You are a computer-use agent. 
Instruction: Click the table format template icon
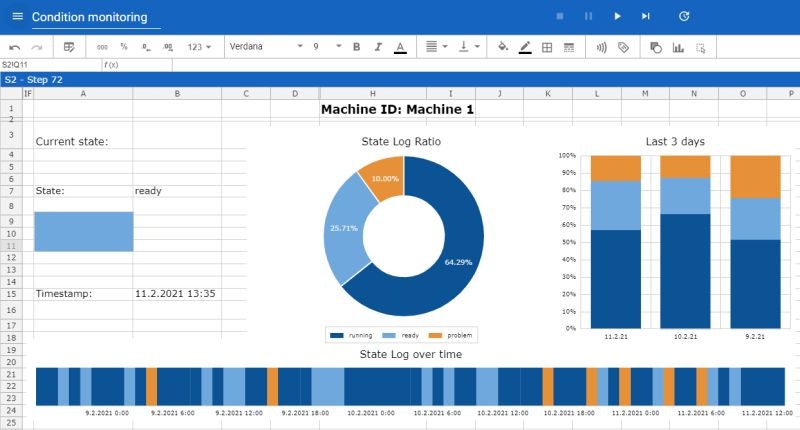[x=569, y=47]
